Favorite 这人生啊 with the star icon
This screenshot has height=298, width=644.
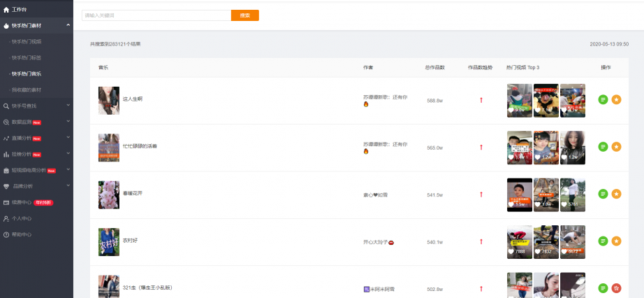point(617,99)
